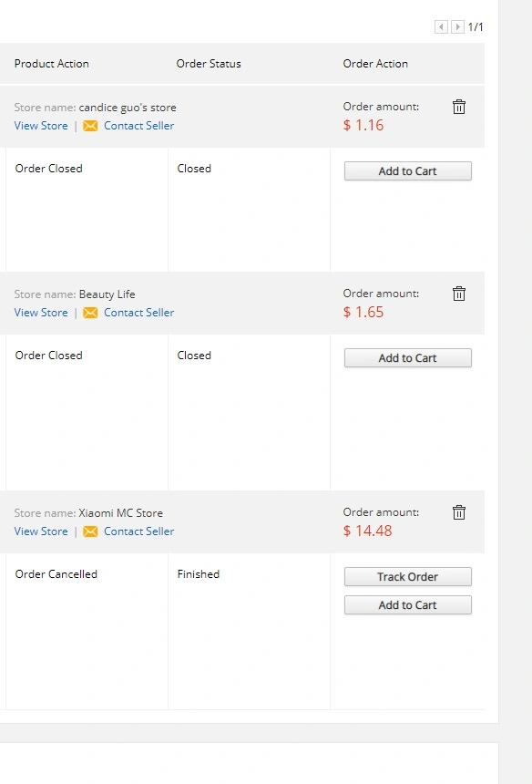The height and width of the screenshot is (784, 532).
Task: Go to previous page arrow
Action: [441, 26]
